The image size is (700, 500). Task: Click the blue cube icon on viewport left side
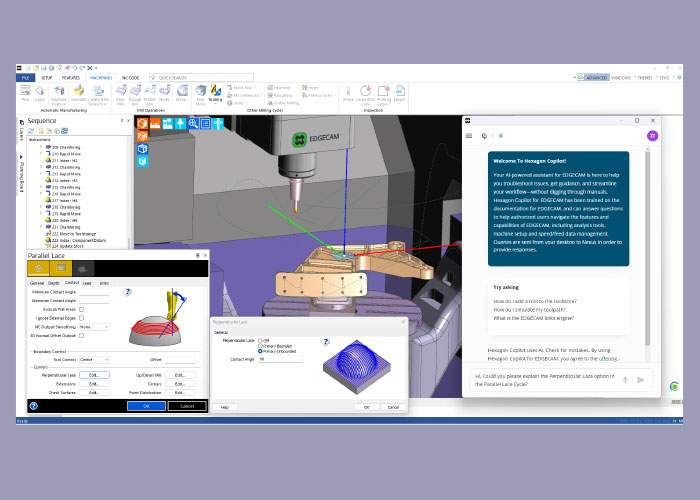click(142, 149)
